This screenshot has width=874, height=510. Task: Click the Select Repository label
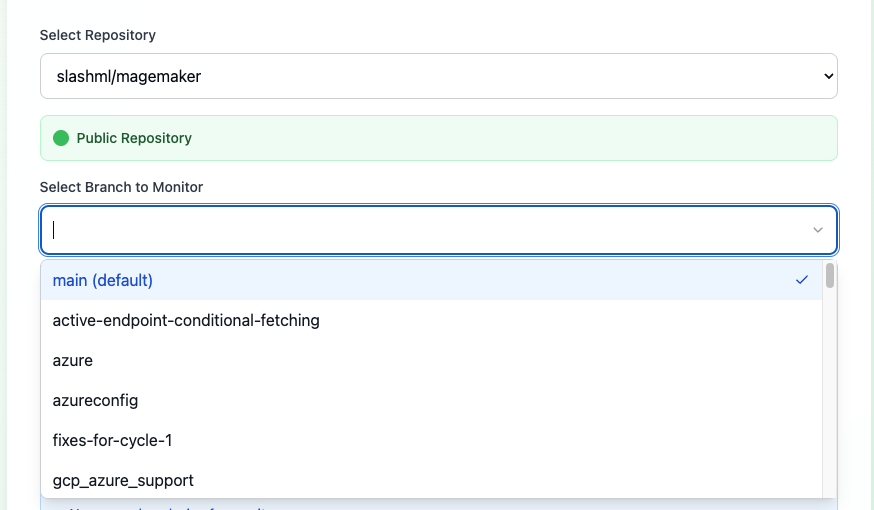click(x=98, y=35)
